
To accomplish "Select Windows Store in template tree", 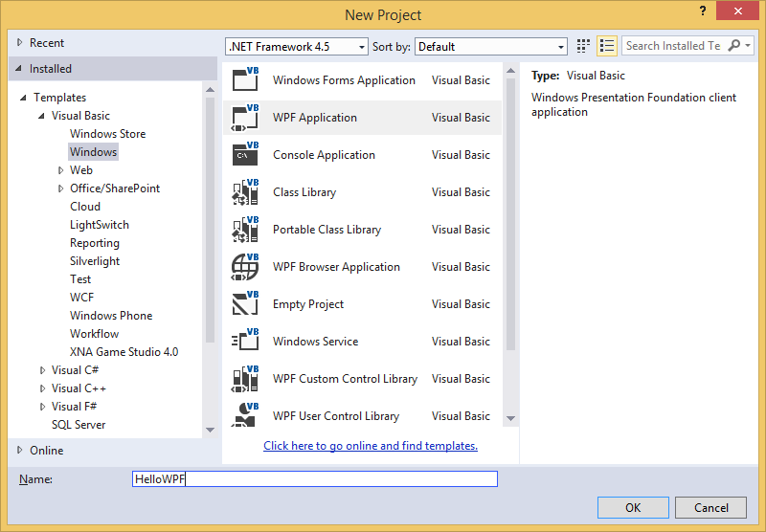I will pos(107,134).
